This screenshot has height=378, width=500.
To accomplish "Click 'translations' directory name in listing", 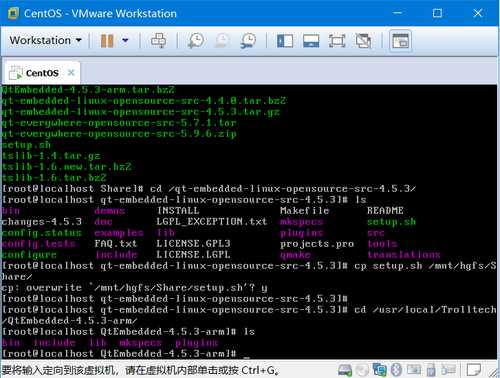I will tap(404, 255).
